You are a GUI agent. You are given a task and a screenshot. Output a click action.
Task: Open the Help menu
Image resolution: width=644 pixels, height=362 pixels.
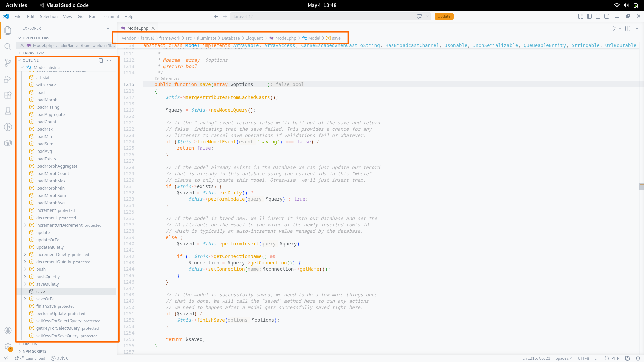(x=129, y=16)
